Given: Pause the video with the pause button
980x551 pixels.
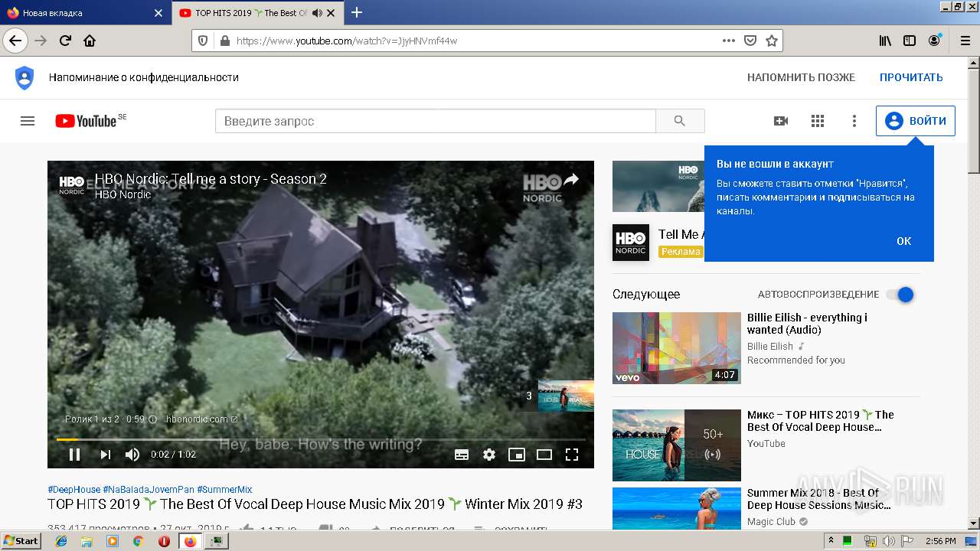Looking at the screenshot, I should [74, 455].
